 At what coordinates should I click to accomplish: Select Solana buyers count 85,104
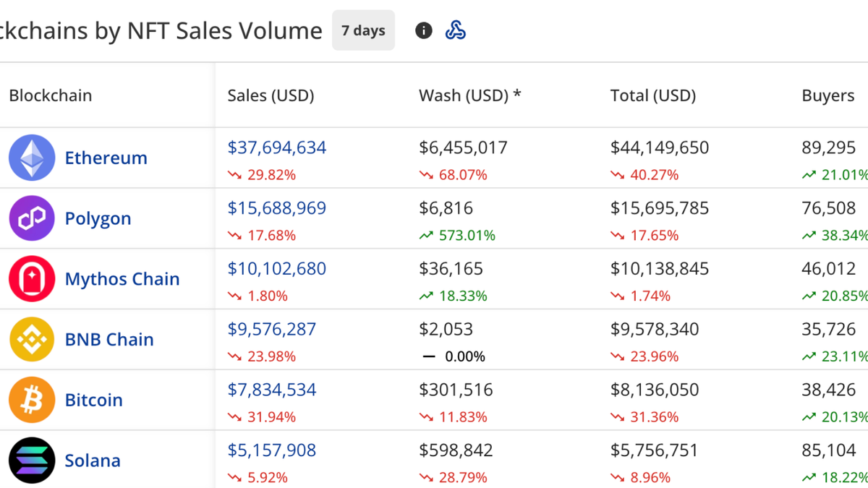pyautogui.click(x=829, y=450)
